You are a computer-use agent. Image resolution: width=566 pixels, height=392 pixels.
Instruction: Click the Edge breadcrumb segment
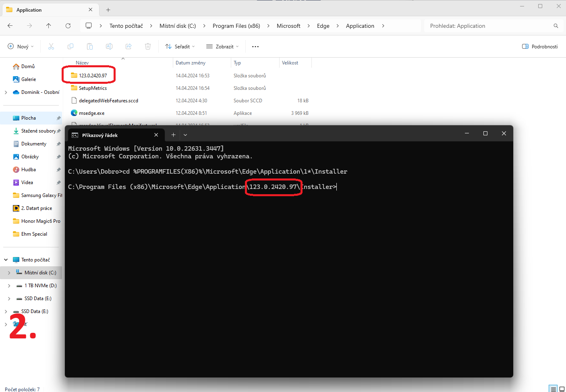[x=323, y=26]
